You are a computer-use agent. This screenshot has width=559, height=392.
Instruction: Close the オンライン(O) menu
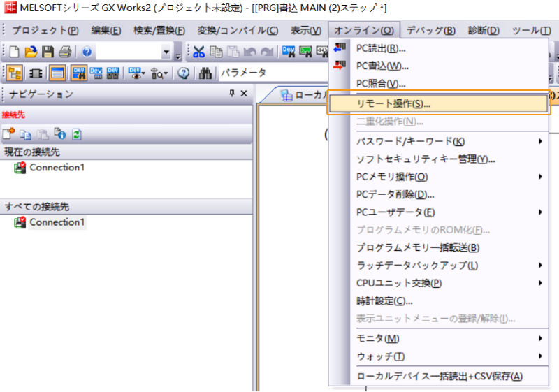tap(364, 30)
